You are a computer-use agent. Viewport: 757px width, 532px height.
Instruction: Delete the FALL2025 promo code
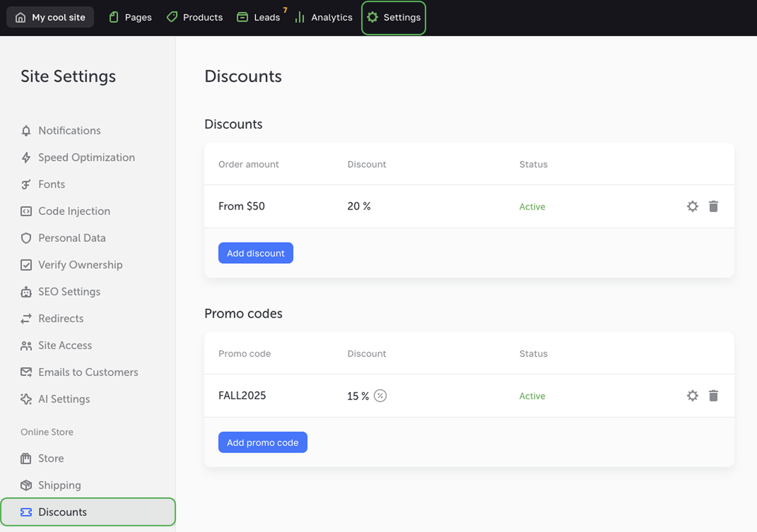point(713,395)
